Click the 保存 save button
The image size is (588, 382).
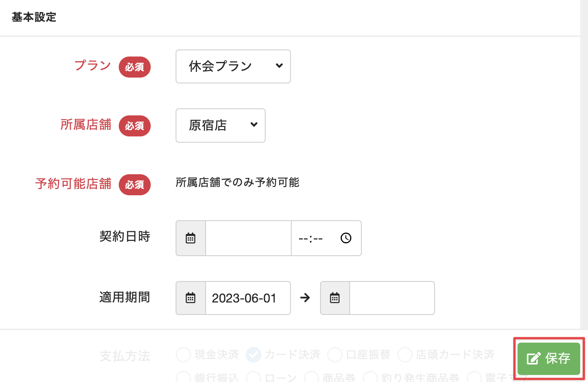pyautogui.click(x=549, y=358)
